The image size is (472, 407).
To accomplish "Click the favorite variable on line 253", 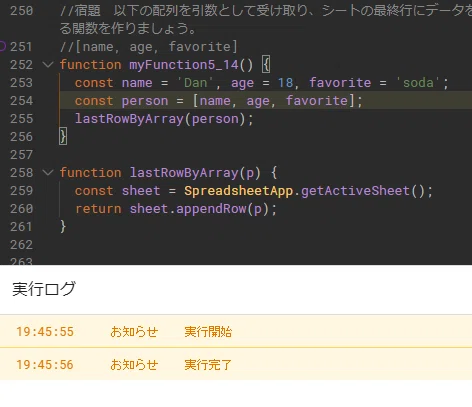I will click(340, 83).
